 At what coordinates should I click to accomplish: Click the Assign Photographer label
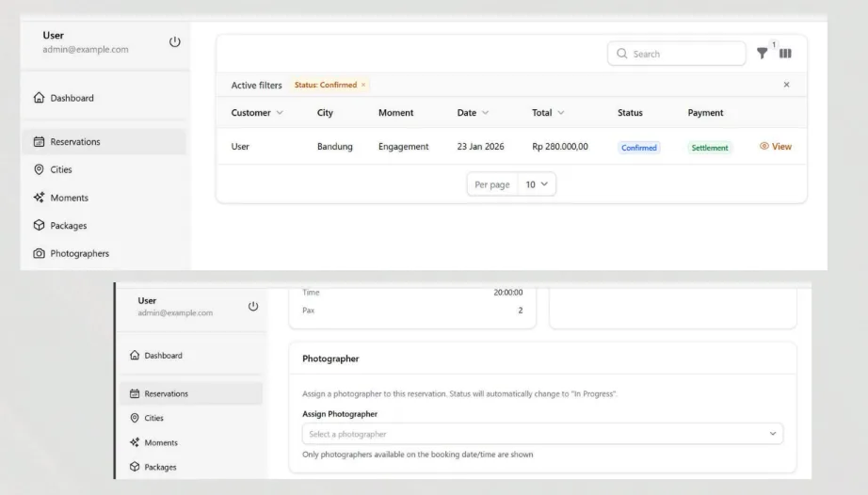(339, 414)
